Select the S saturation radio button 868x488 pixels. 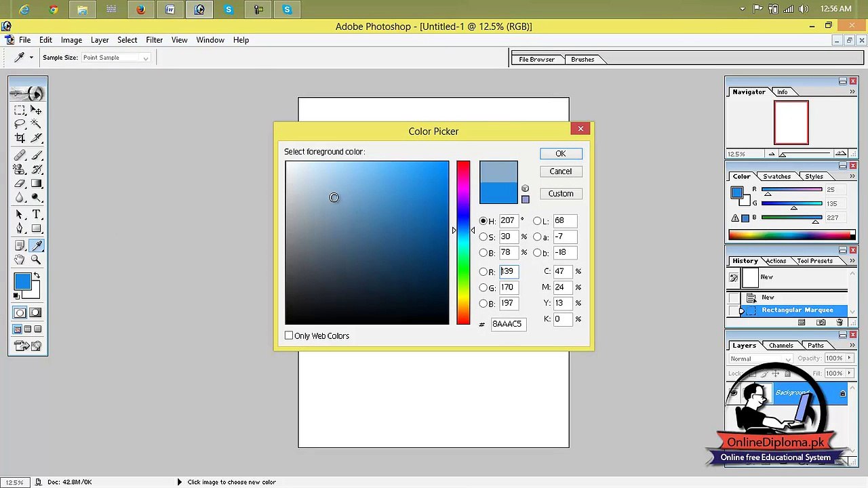click(484, 237)
